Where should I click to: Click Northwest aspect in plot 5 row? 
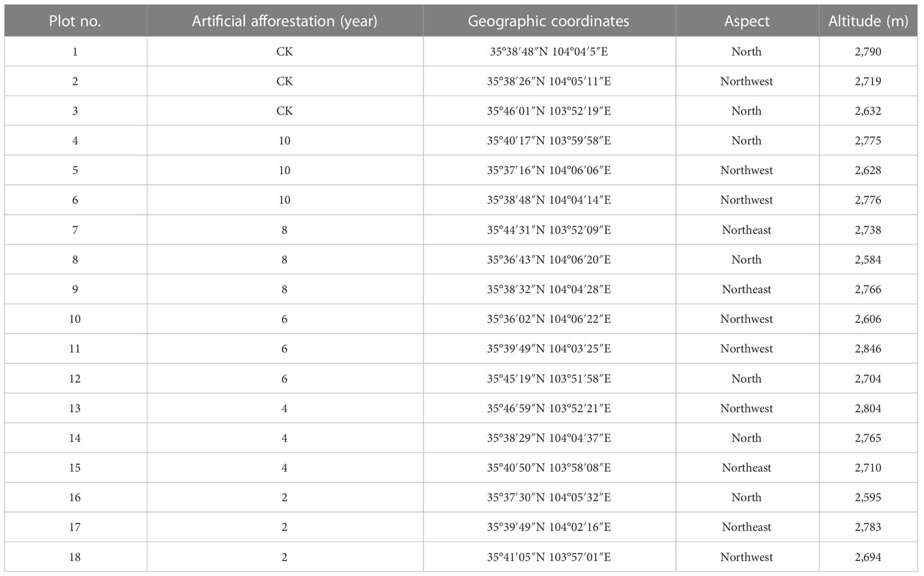click(x=747, y=170)
